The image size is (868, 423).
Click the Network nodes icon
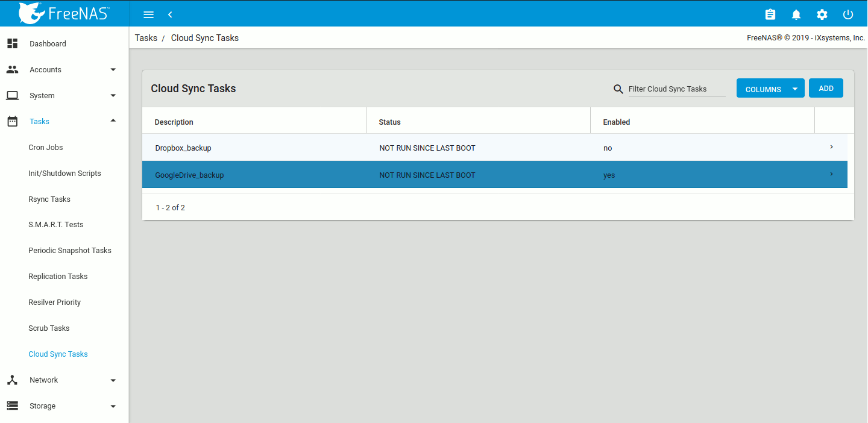pyautogui.click(x=12, y=380)
